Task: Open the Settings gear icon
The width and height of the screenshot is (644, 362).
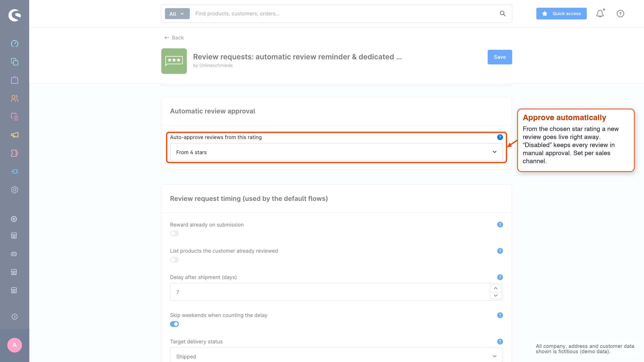Action: pyautogui.click(x=15, y=190)
